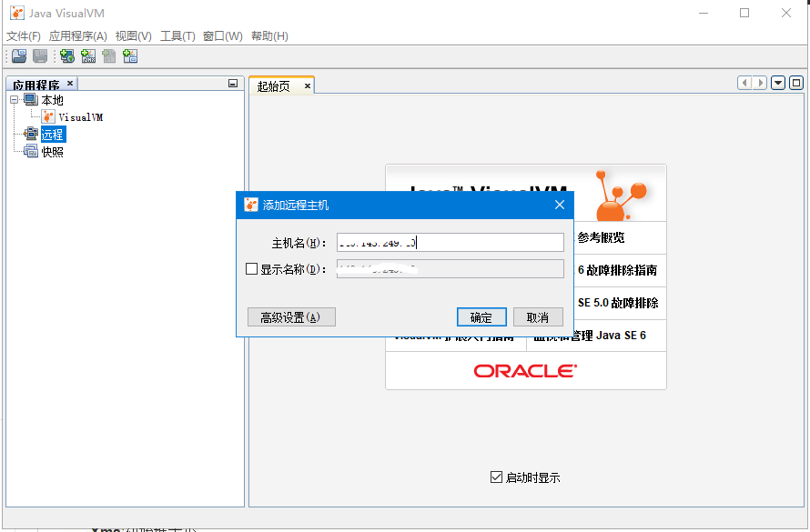
Task: Click the 主机名(H) input field
Action: (x=450, y=243)
